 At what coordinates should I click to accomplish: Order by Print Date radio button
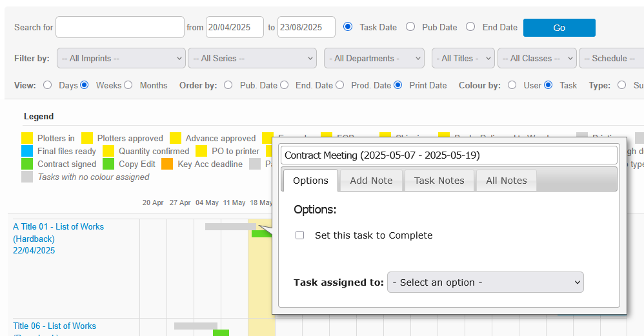397,85
